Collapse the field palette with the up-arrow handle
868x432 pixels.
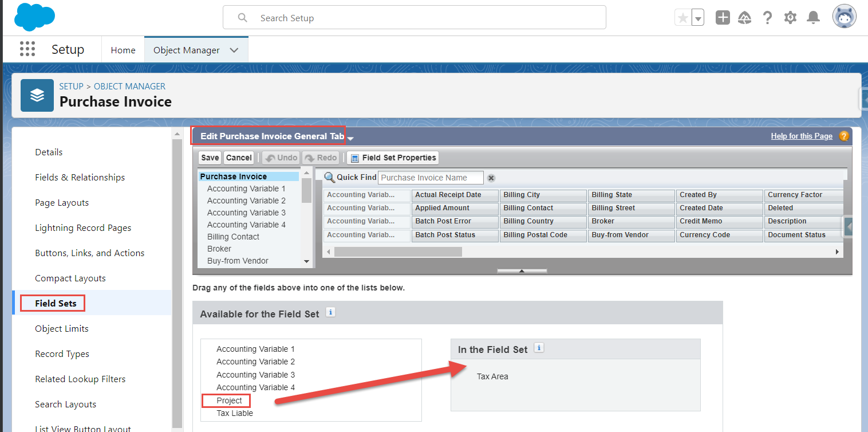[x=522, y=271]
